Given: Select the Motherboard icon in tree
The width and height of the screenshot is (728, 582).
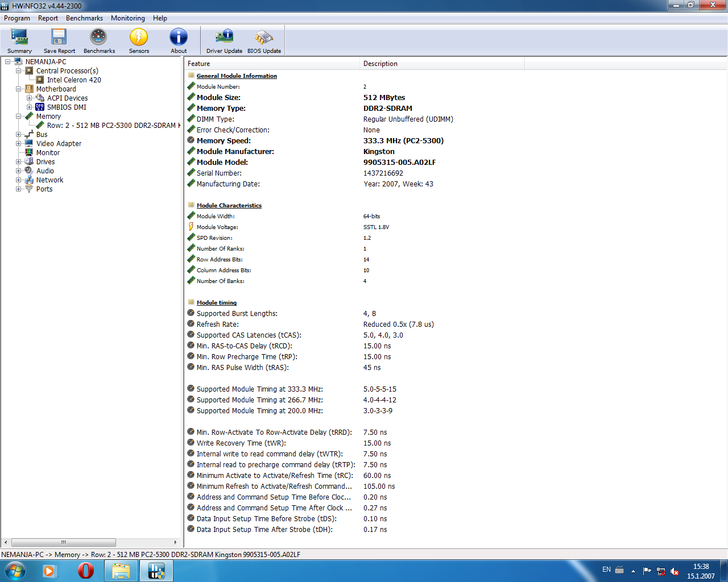Looking at the screenshot, I should click(30, 89).
